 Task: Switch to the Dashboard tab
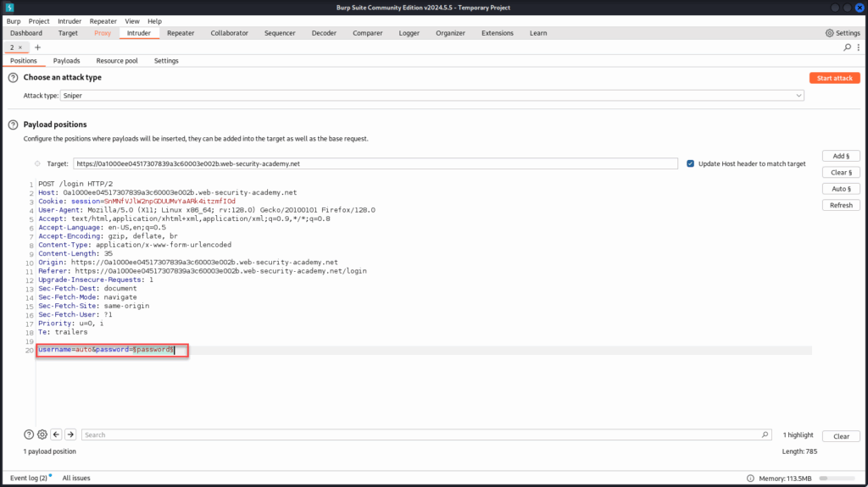(26, 33)
